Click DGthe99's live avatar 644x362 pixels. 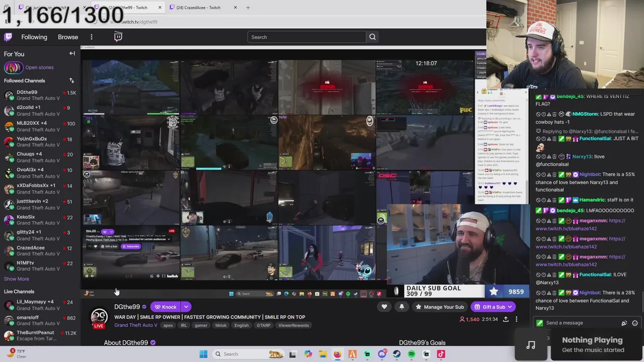(99, 317)
